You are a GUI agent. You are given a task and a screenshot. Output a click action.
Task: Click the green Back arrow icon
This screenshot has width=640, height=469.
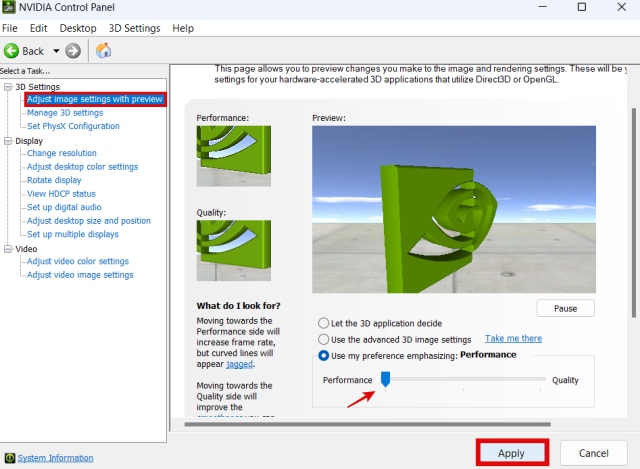(11, 50)
